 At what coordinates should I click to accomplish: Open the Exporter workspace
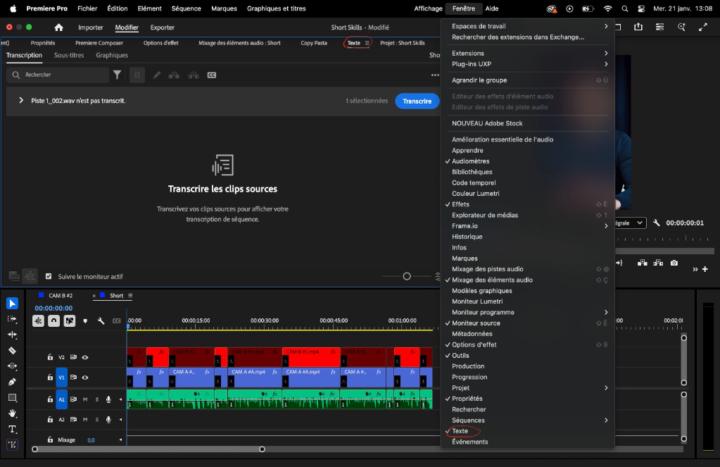tap(162, 28)
